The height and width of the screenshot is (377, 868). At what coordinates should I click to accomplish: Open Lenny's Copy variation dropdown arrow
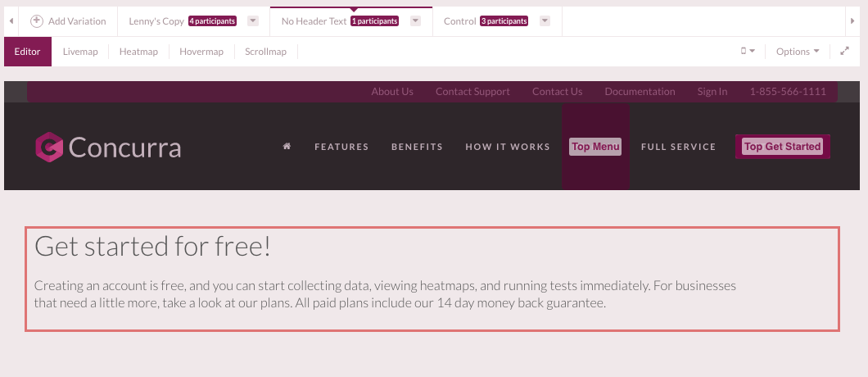click(253, 21)
